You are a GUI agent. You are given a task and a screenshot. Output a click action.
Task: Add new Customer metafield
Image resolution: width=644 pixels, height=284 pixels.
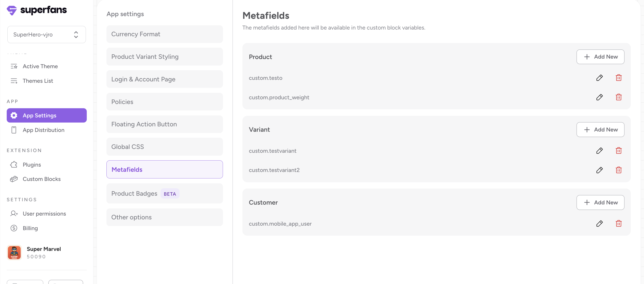coord(600,203)
